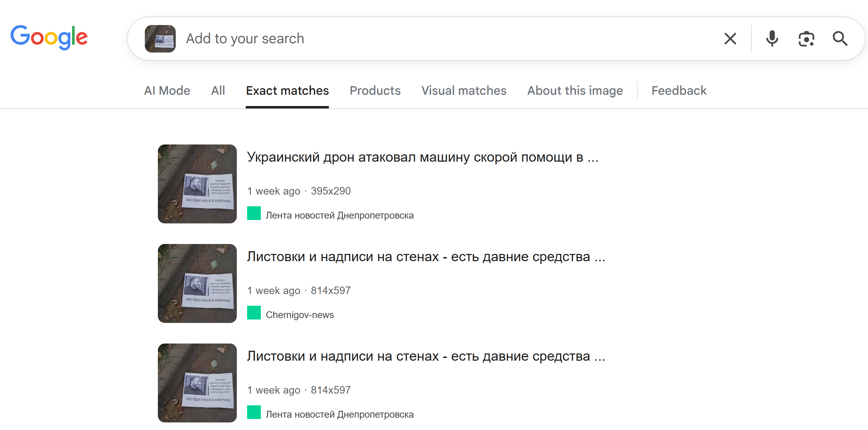Screen dimensions: 868x430
Task: Click the first result's leaflet thumbnail
Action: click(197, 184)
